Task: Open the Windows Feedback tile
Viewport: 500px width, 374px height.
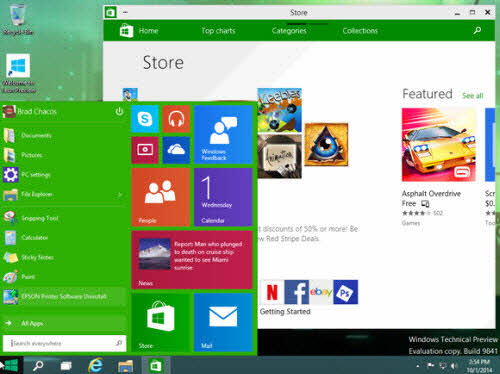Action: pyautogui.click(x=223, y=135)
